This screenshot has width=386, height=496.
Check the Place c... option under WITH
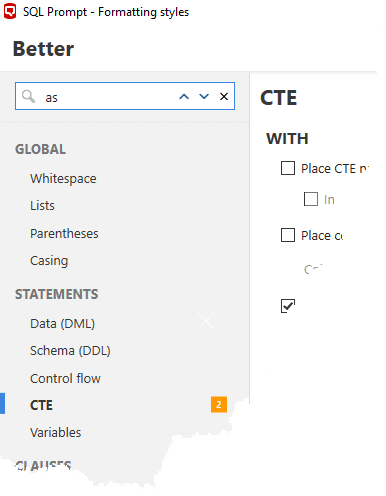pos(288,235)
